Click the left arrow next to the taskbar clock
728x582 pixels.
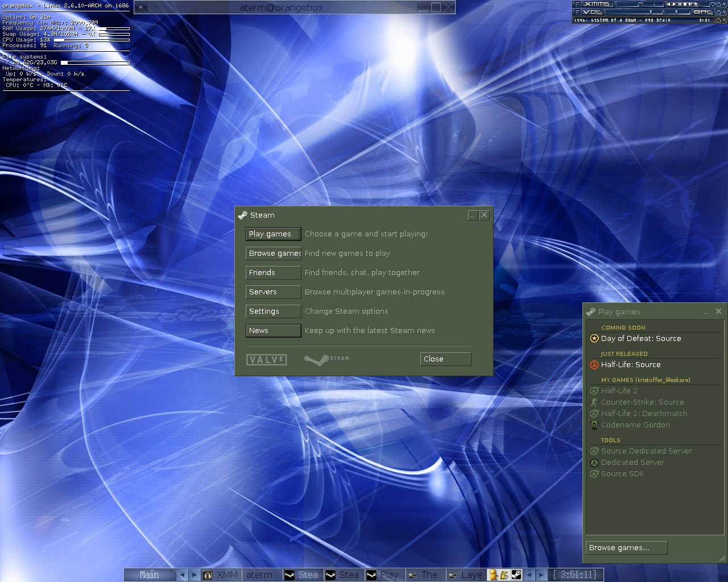pos(529,575)
